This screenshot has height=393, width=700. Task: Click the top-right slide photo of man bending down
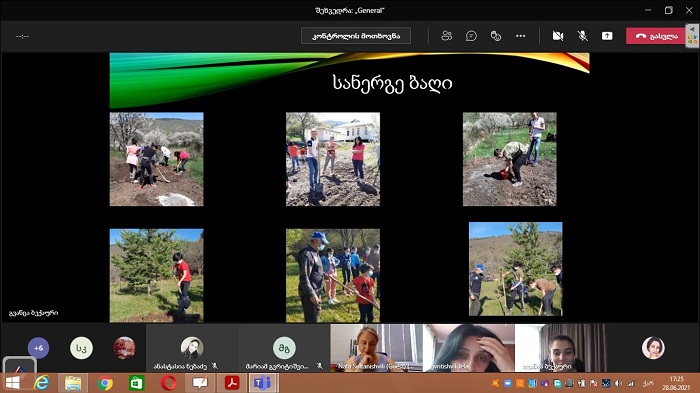[x=510, y=159]
